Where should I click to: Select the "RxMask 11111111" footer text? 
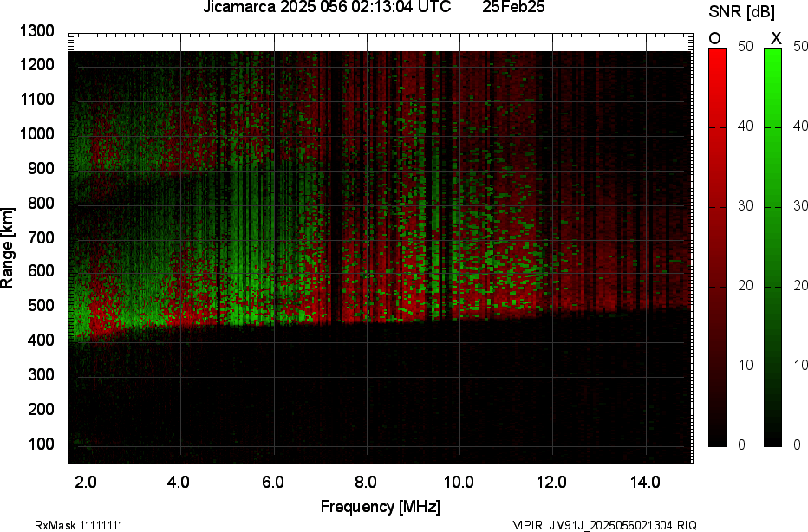coord(79,525)
